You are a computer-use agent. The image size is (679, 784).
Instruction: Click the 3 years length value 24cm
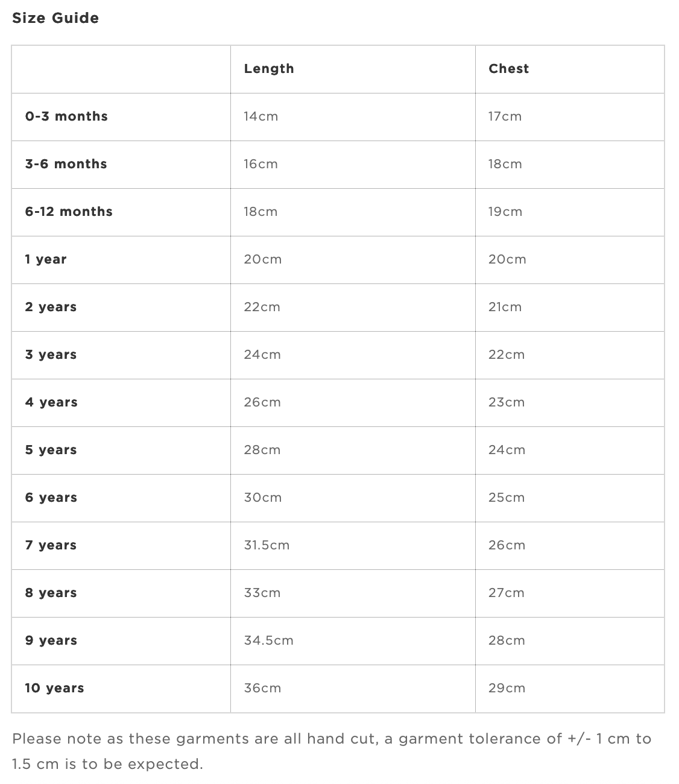(262, 355)
